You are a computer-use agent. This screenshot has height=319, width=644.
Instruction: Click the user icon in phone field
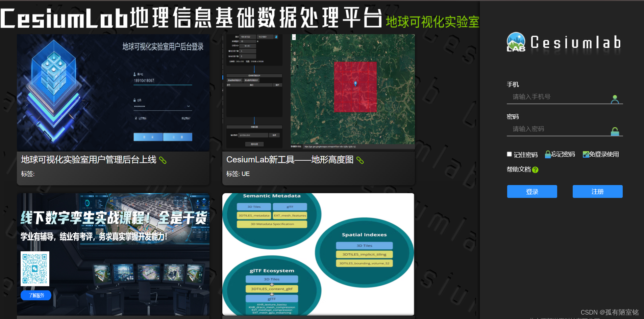click(615, 99)
